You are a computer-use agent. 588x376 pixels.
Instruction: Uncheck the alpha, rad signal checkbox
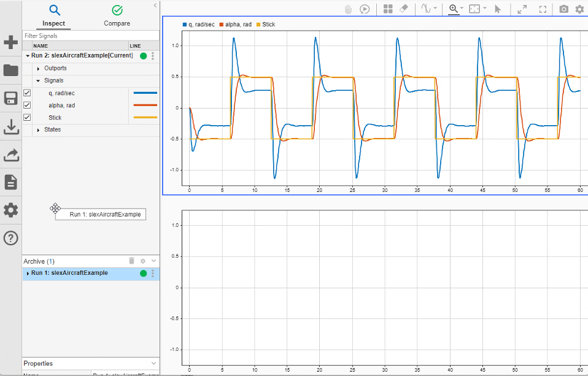(x=27, y=106)
